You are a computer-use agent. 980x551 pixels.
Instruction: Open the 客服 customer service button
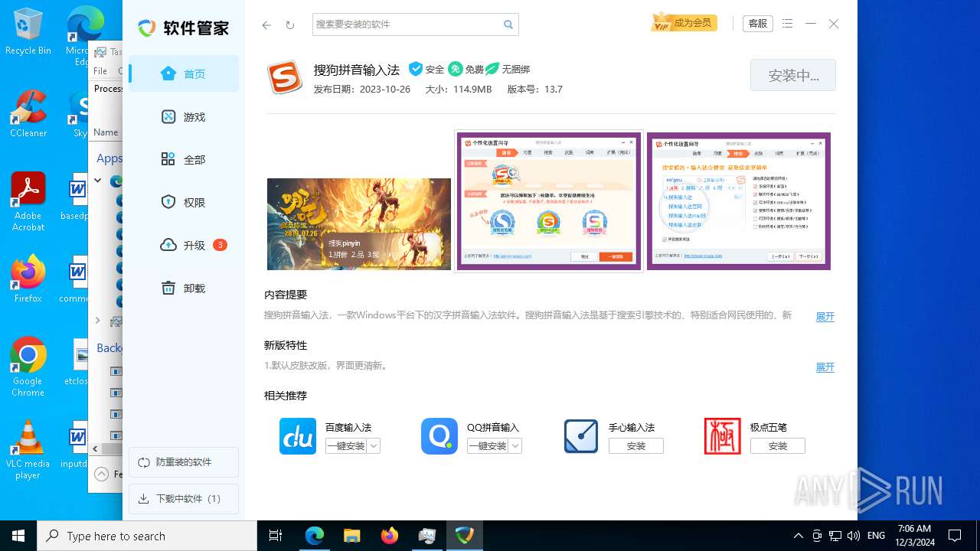coord(758,24)
